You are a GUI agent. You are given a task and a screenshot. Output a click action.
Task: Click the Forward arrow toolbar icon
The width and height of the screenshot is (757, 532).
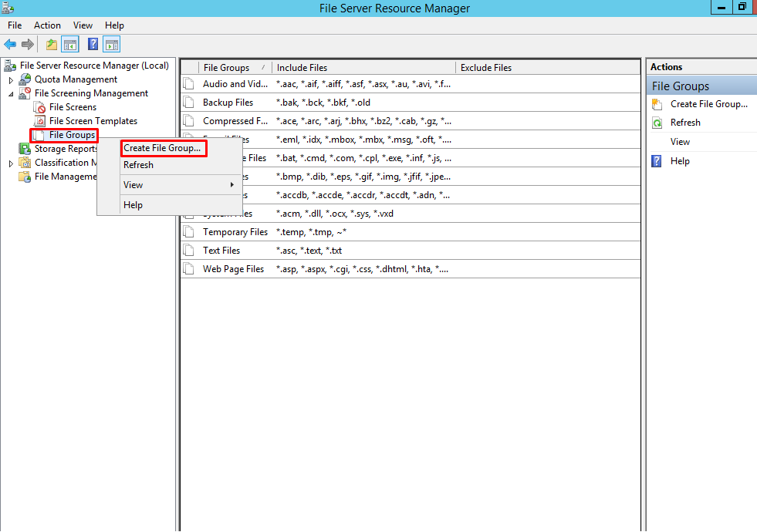(28, 45)
